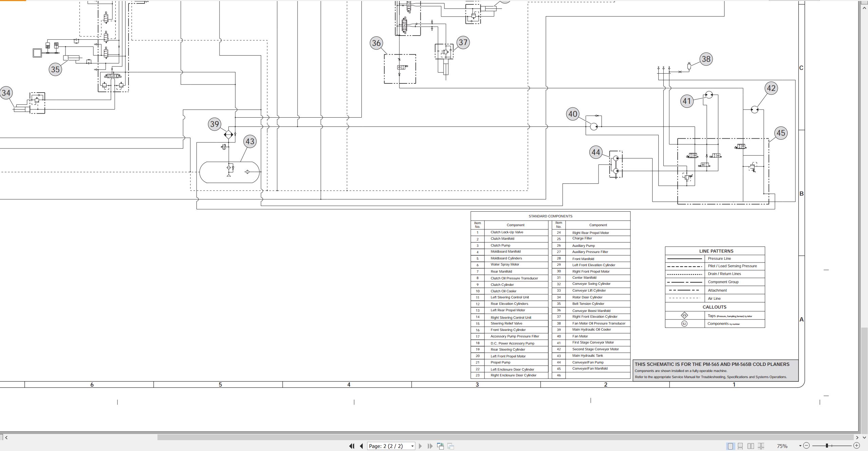The width and height of the screenshot is (868, 451).
Task: Select 'Charge Filter' table cell
Action: click(582, 238)
